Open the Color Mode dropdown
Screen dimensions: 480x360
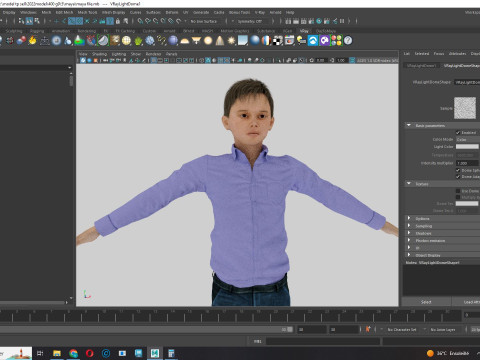coord(468,139)
